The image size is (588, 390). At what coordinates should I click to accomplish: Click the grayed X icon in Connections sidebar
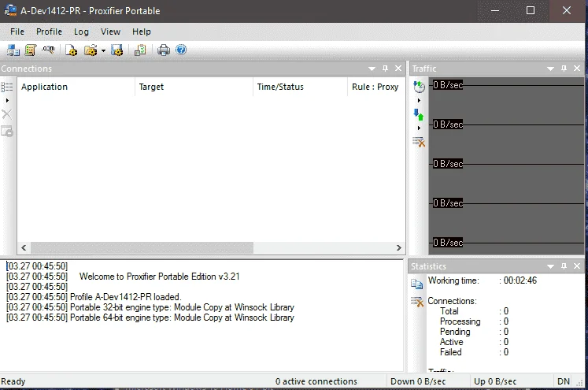click(x=7, y=114)
